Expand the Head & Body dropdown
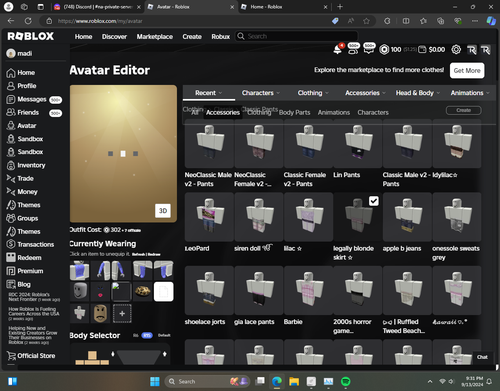The height and width of the screenshot is (391, 500). tap(418, 93)
